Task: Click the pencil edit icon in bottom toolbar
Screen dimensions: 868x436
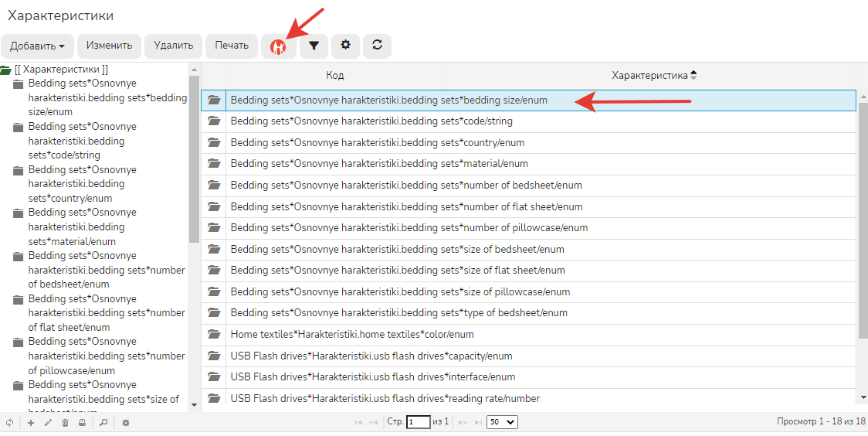Action: [x=48, y=423]
